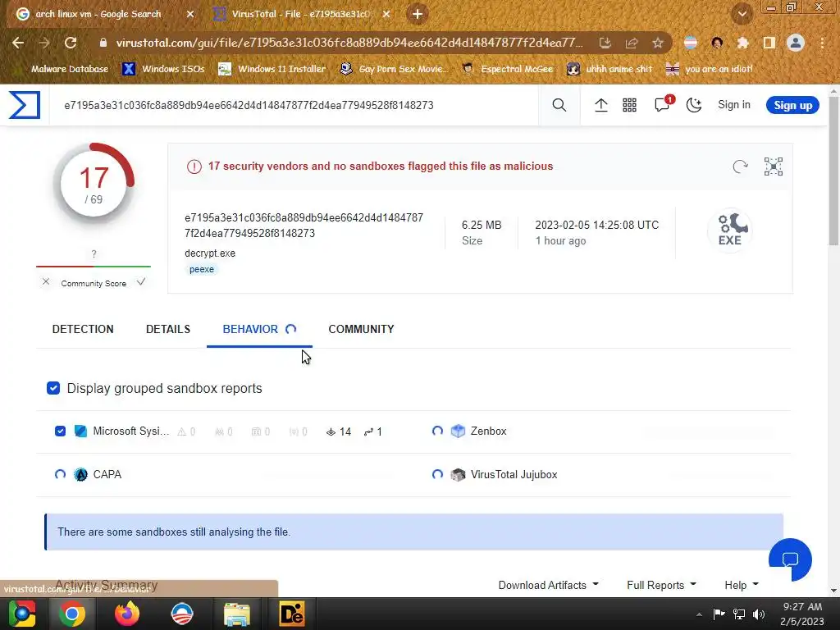Click the VirusTotal Jujubox icon
Screen dimensions: 840x630
tap(458, 475)
